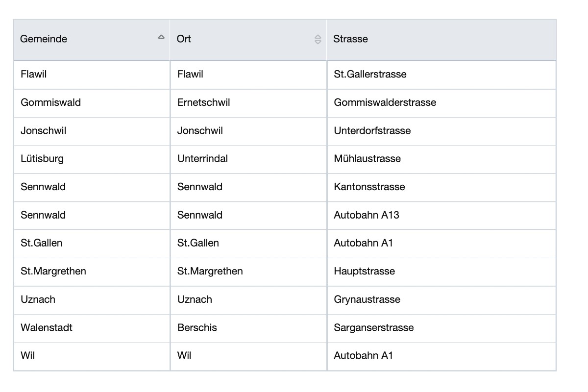Click the Strasse column header
588x392 pixels.
tap(350, 39)
